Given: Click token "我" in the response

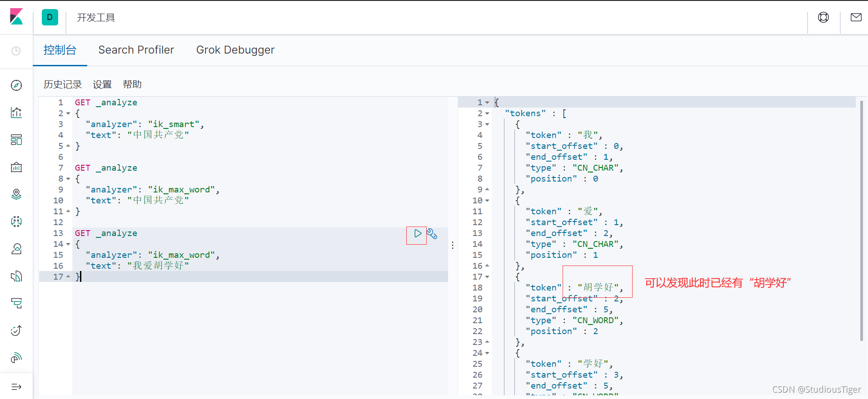Looking at the screenshot, I should pyautogui.click(x=588, y=135).
